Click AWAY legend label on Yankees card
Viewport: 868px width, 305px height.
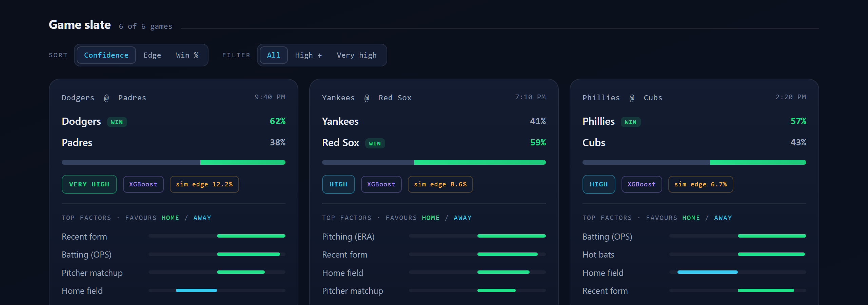(x=462, y=218)
